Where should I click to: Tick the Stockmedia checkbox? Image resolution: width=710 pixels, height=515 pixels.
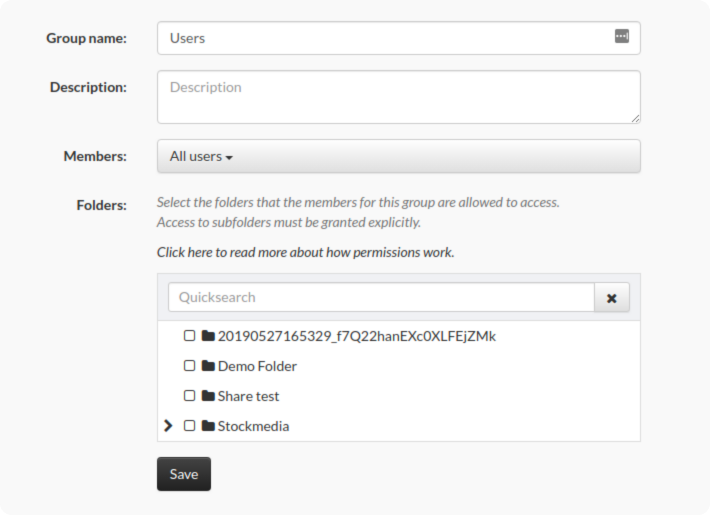189,425
